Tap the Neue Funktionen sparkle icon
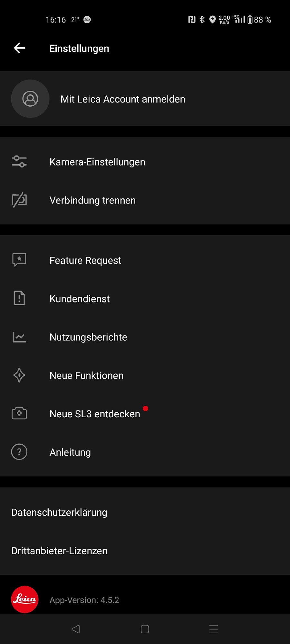Image resolution: width=290 pixels, height=644 pixels. click(19, 375)
